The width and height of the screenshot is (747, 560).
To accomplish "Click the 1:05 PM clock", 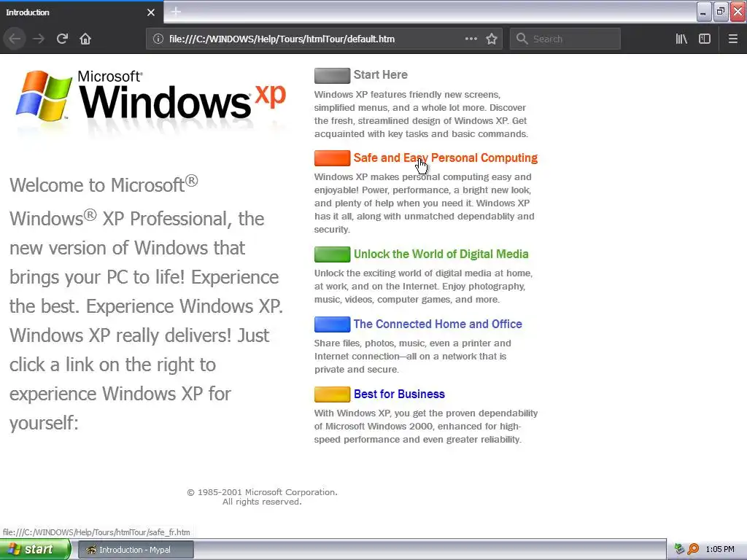I will (x=720, y=550).
